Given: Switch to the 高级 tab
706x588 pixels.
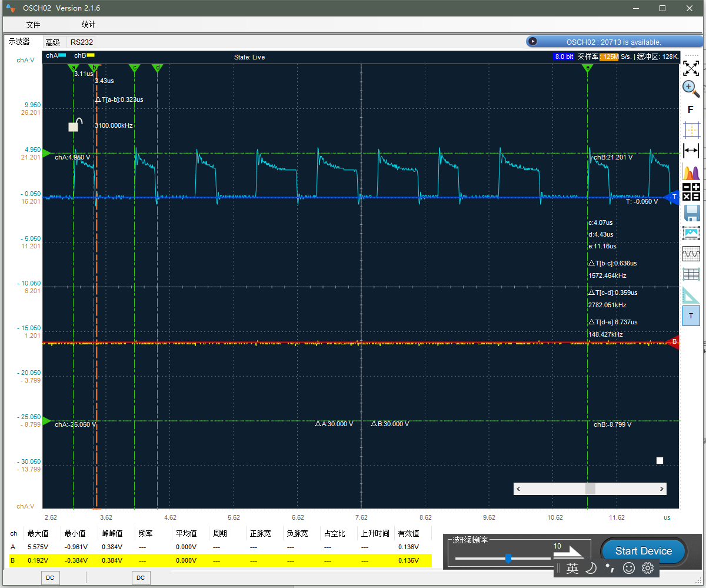Looking at the screenshot, I should [x=53, y=42].
